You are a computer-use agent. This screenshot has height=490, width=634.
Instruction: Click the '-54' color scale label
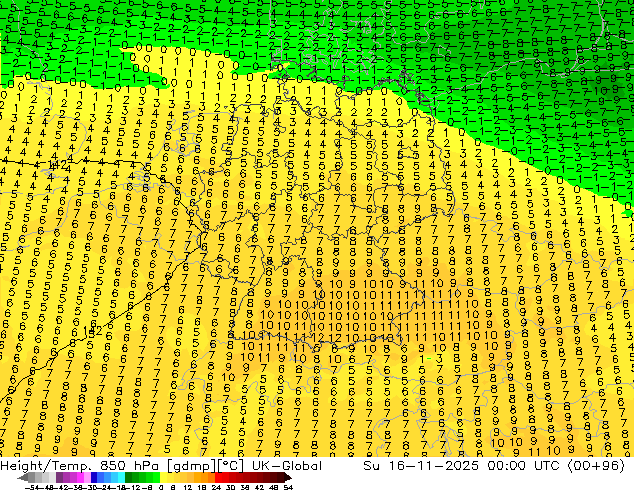(x=32, y=487)
